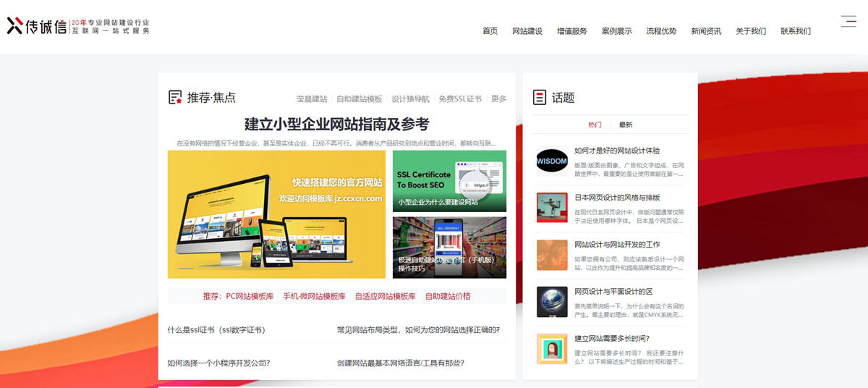Viewport: 868px width, 388px height.
Task: Open topic 网页设计与平面设计的区
Action: [613, 292]
